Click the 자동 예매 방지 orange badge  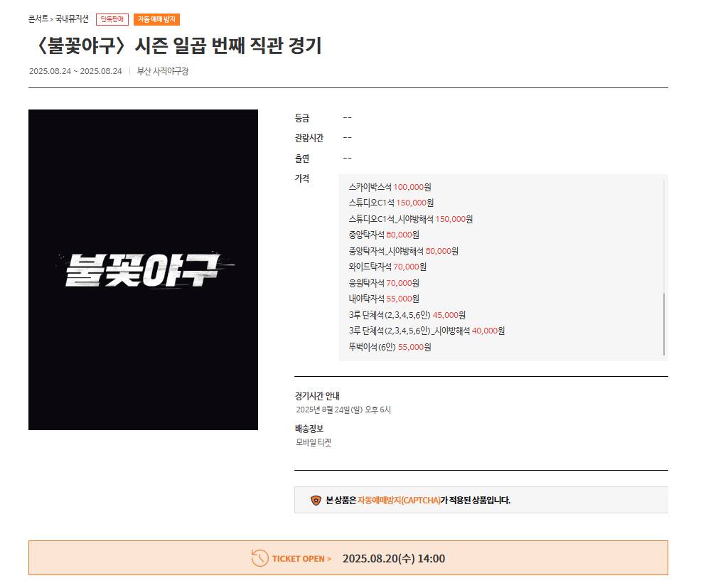point(158,19)
